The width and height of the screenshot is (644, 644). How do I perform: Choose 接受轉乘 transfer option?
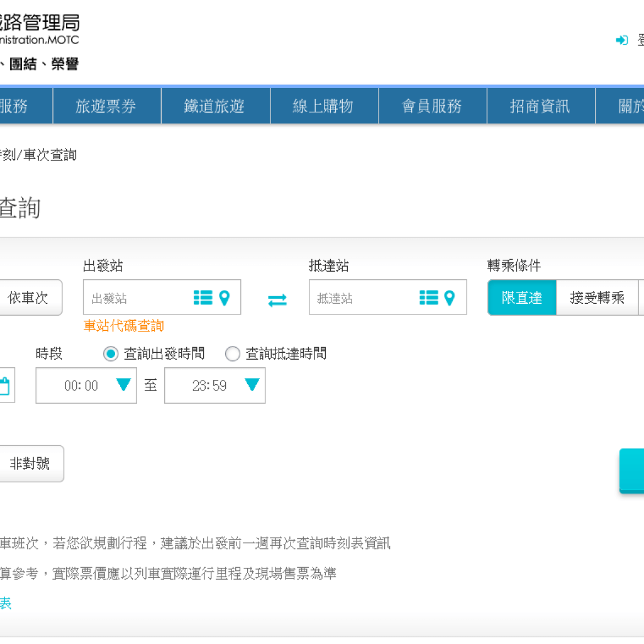597,297
